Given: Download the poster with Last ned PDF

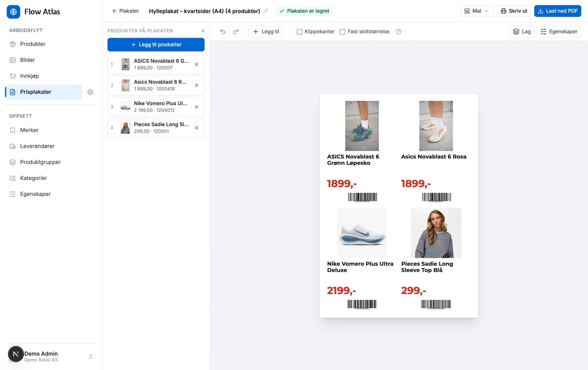Looking at the screenshot, I should (x=557, y=11).
